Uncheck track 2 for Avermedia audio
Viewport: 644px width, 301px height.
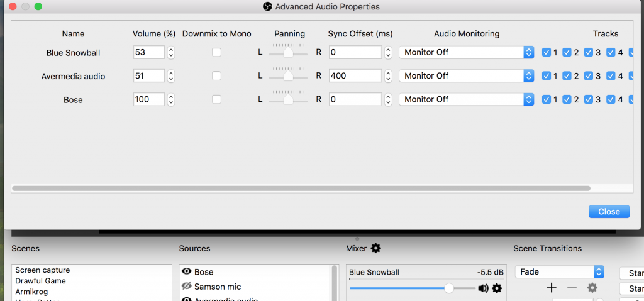(x=567, y=75)
